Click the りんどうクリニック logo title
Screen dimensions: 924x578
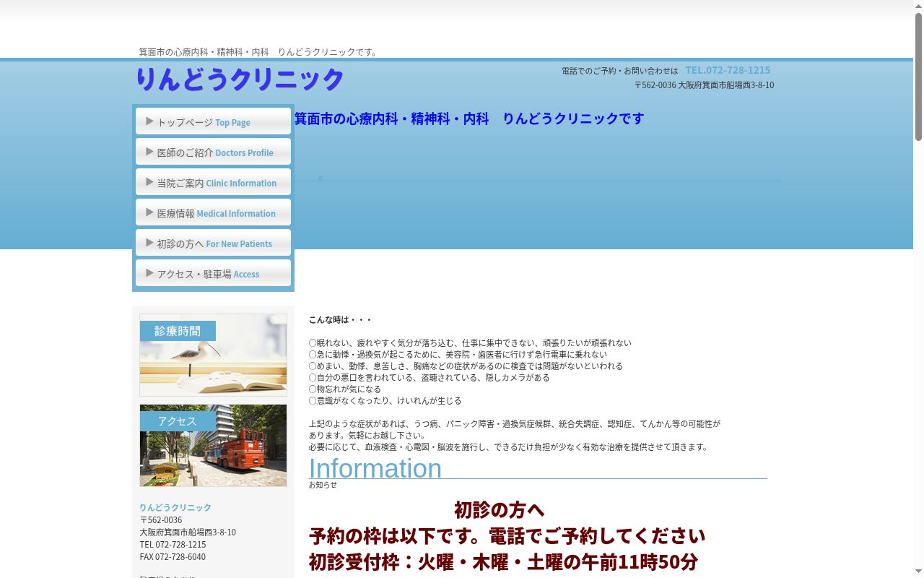pyautogui.click(x=240, y=79)
